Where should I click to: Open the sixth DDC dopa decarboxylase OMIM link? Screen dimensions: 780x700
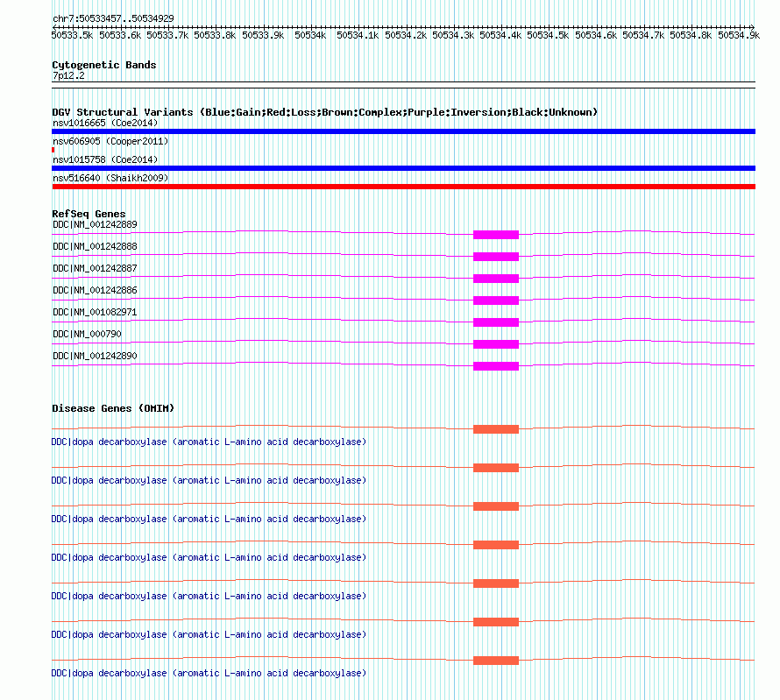point(209,635)
